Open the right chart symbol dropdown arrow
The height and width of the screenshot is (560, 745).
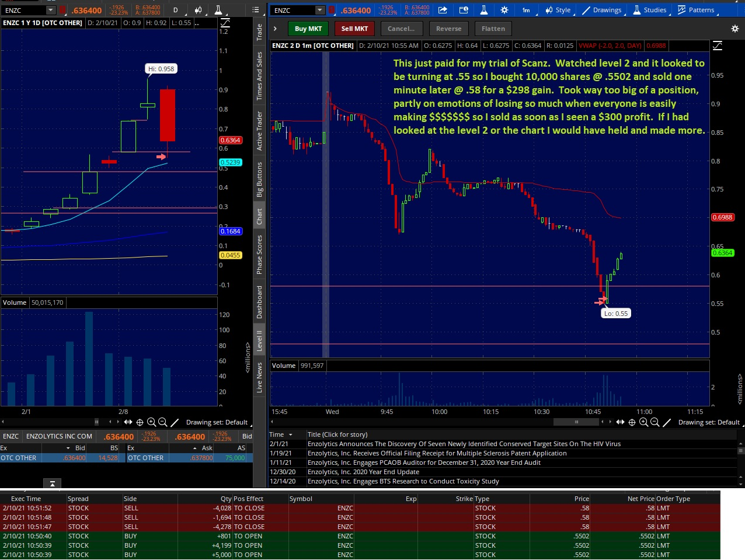[319, 10]
